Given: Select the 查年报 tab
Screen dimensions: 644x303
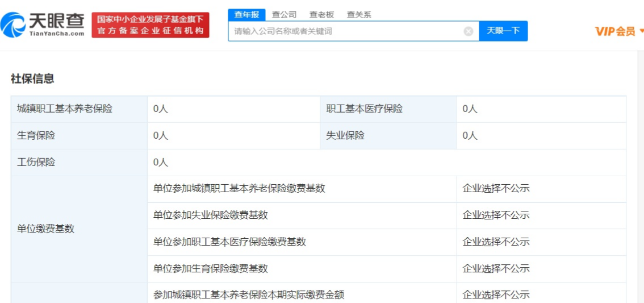Looking at the screenshot, I should (246, 15).
